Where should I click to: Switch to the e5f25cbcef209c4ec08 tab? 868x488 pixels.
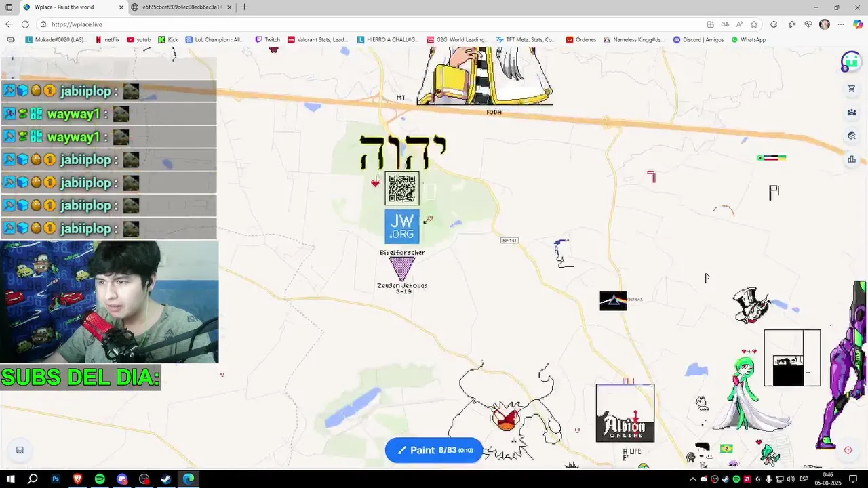[182, 7]
